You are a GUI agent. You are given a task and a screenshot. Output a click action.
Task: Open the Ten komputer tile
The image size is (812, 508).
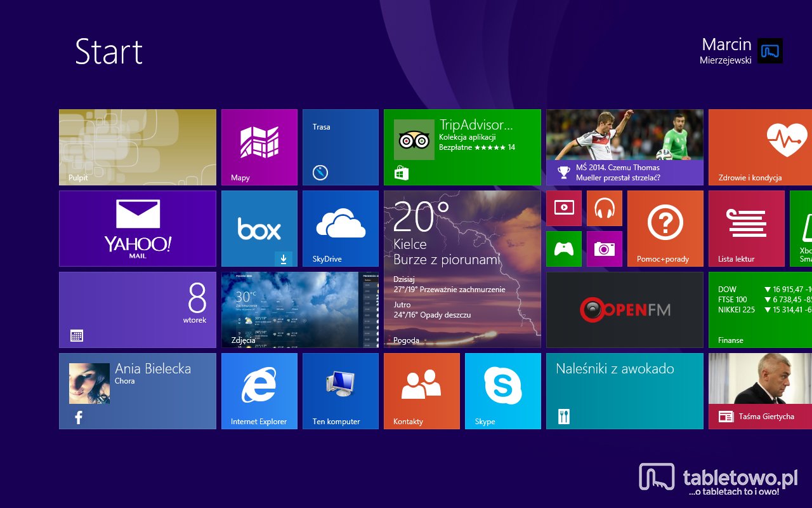point(341,391)
